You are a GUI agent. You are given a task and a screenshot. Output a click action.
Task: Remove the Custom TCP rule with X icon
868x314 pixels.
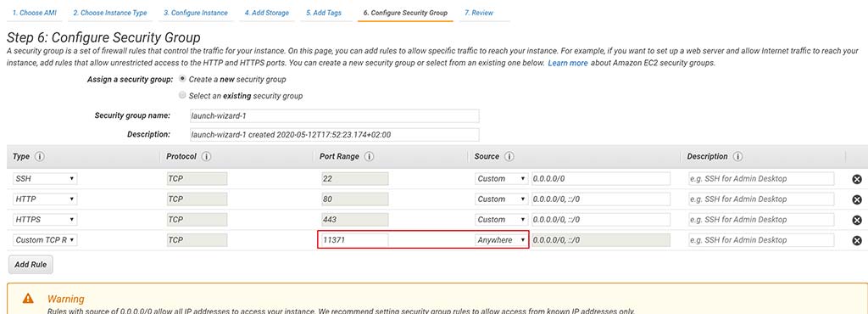pos(856,240)
